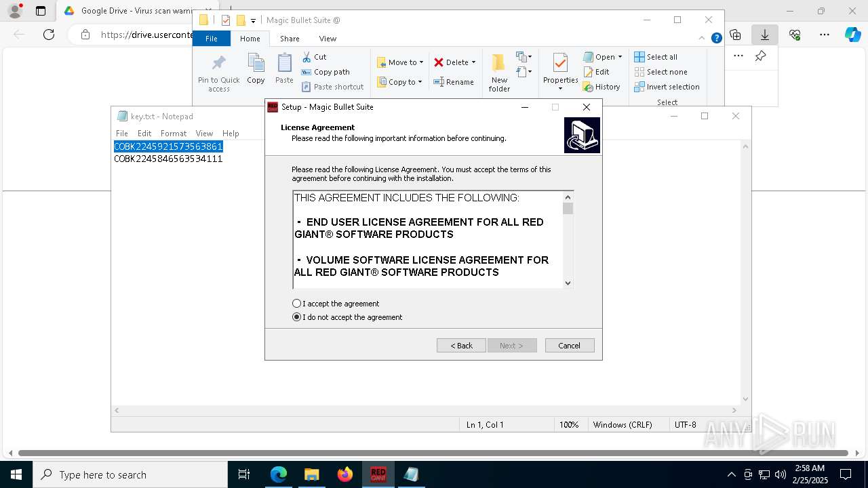Open browser Downloads icon in Edge toolbar
868x488 pixels.
pos(764,35)
